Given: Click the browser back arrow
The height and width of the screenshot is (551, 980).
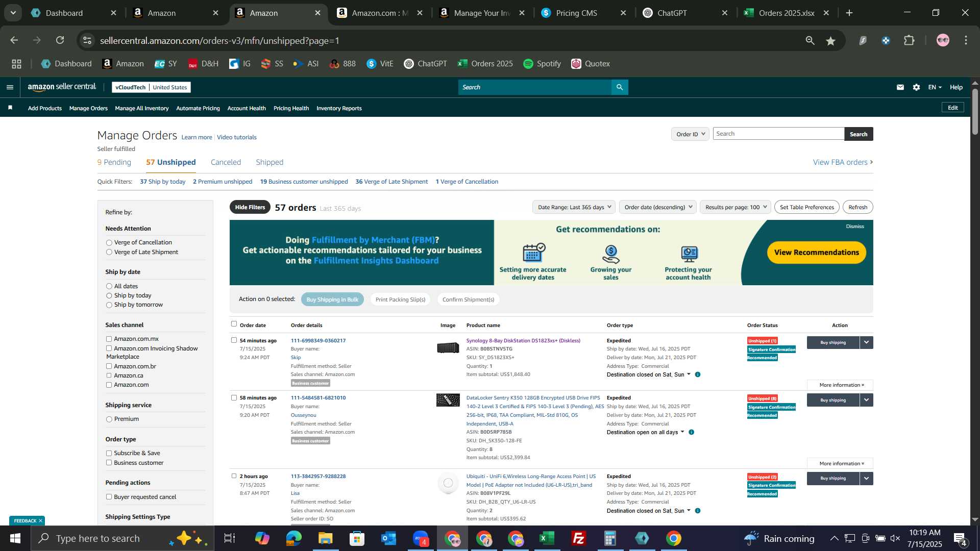Looking at the screenshot, I should point(14,40).
